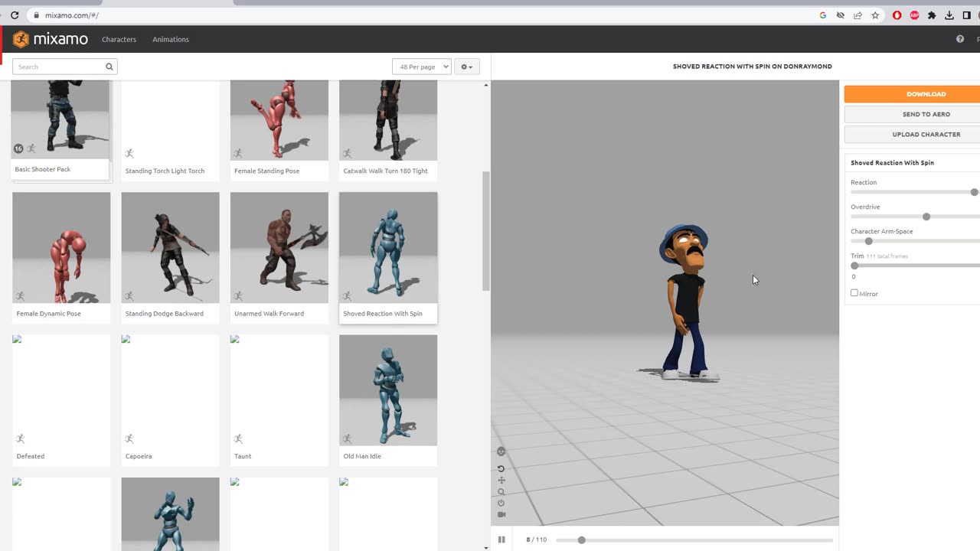Screen dimensions: 980x551
Task: Enable the Mirror checkbox
Action: [x=854, y=293]
